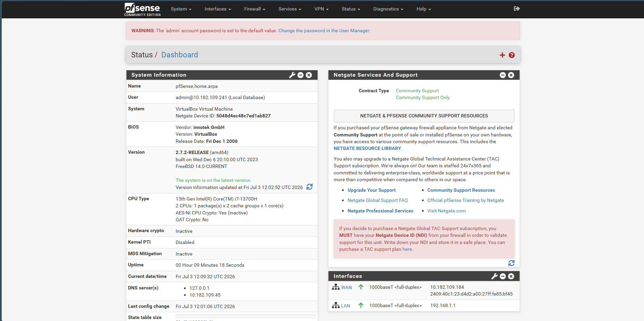Click LAN IP address 192.168.1.1
644x321 pixels.
coord(443,306)
